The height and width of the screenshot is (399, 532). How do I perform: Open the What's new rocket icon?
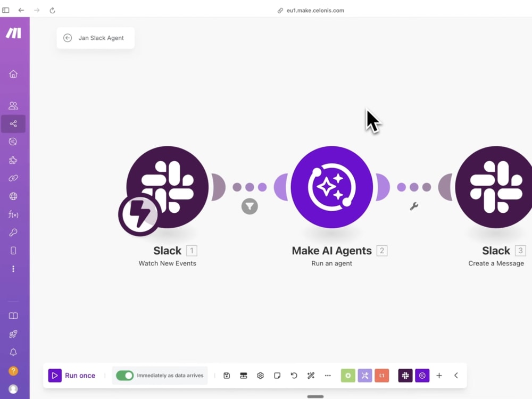13,334
